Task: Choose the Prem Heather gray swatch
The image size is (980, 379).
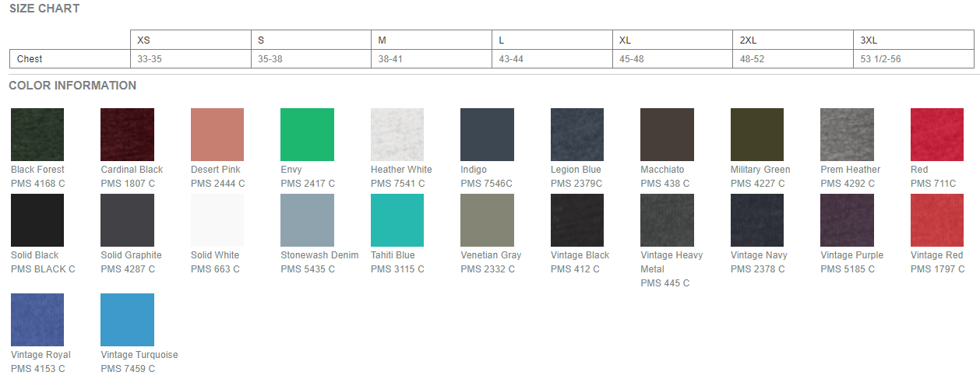Action: [847, 135]
